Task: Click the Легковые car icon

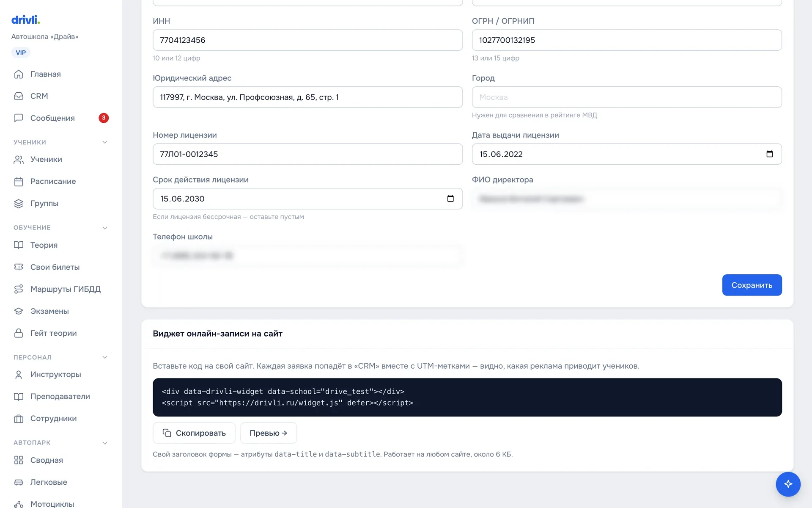Action: click(x=19, y=482)
